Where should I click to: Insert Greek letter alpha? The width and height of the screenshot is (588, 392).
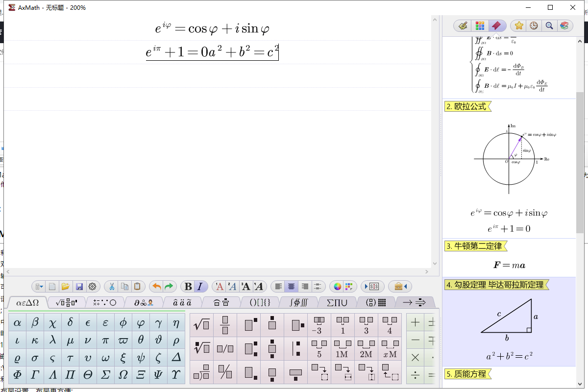pyautogui.click(x=18, y=323)
